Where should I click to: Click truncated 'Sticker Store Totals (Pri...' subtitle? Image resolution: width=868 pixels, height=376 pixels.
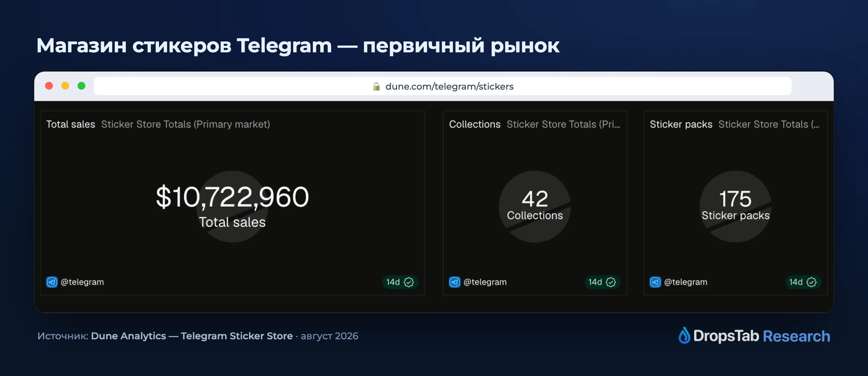tap(563, 124)
